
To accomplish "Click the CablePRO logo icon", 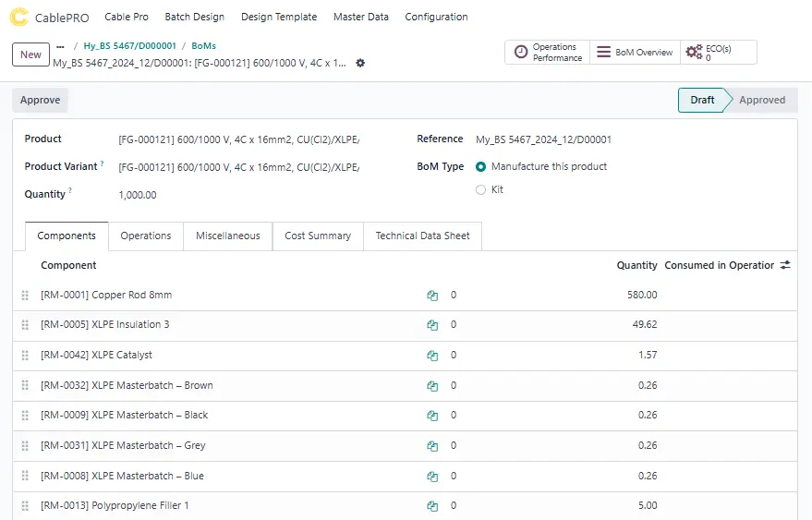I will 19,18.
